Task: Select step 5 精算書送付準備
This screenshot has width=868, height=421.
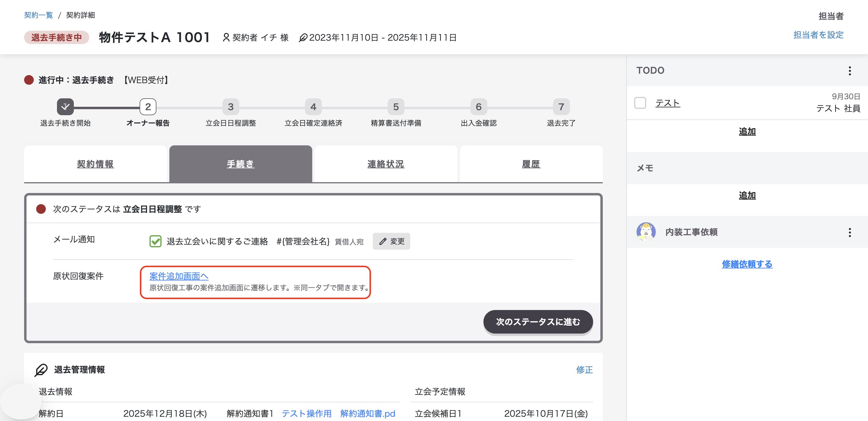Action: tap(396, 107)
